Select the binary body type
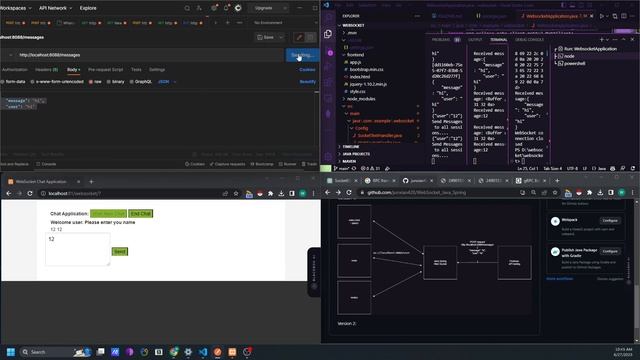The width and height of the screenshot is (640, 360). [x=116, y=82]
